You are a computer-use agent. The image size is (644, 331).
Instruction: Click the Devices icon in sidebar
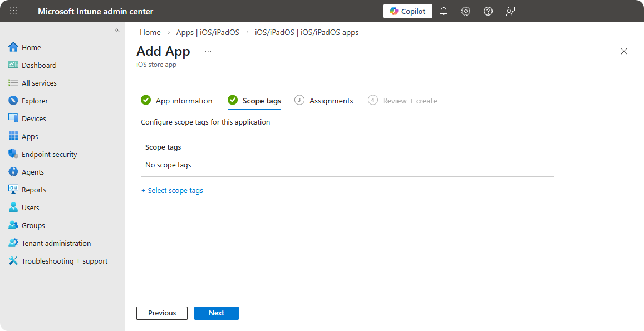[13, 118]
